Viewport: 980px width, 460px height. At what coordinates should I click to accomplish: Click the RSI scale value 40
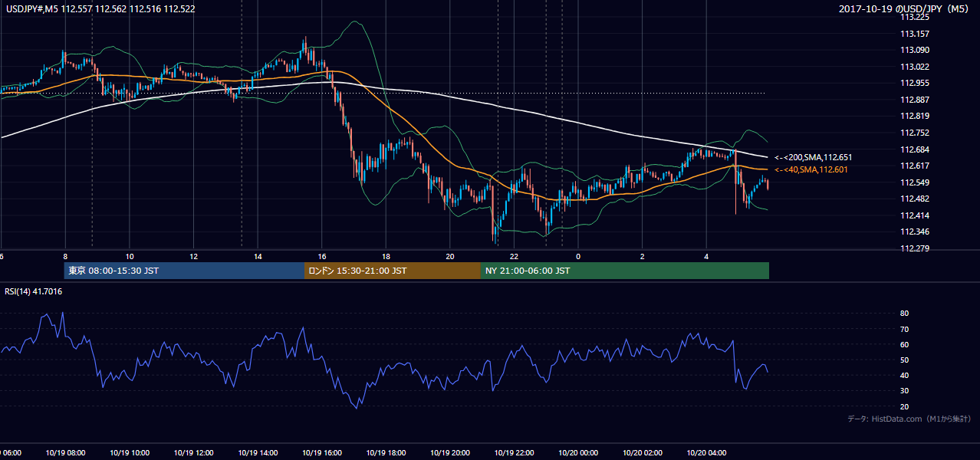[x=905, y=376]
